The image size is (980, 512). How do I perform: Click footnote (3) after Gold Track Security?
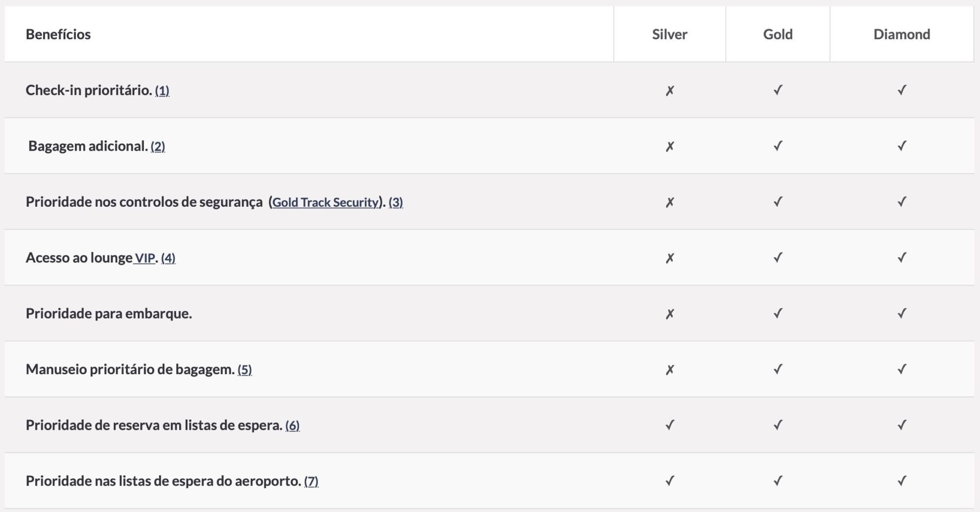[x=396, y=202]
